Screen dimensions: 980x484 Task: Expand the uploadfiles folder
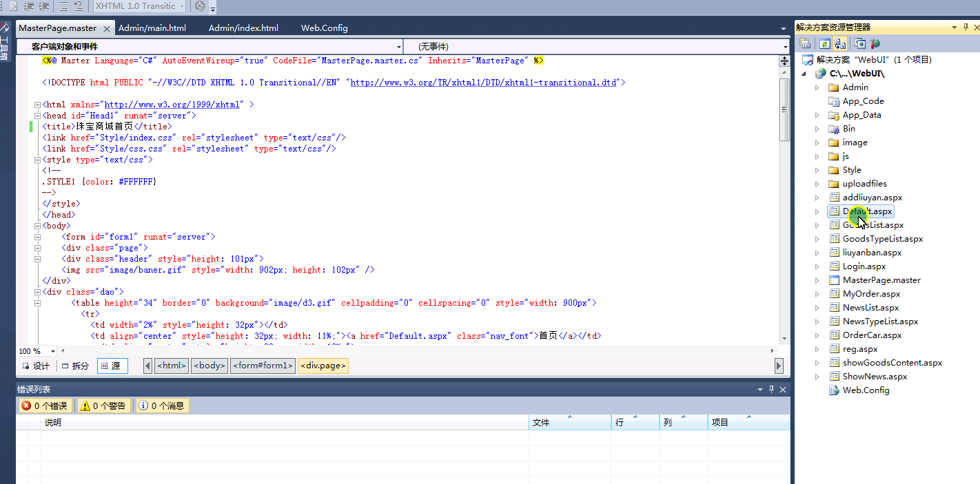[817, 184]
